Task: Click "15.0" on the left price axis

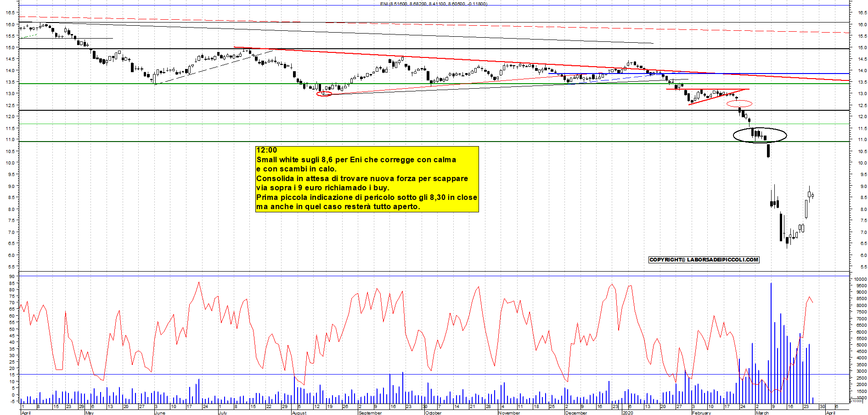Action: pyautogui.click(x=10, y=47)
